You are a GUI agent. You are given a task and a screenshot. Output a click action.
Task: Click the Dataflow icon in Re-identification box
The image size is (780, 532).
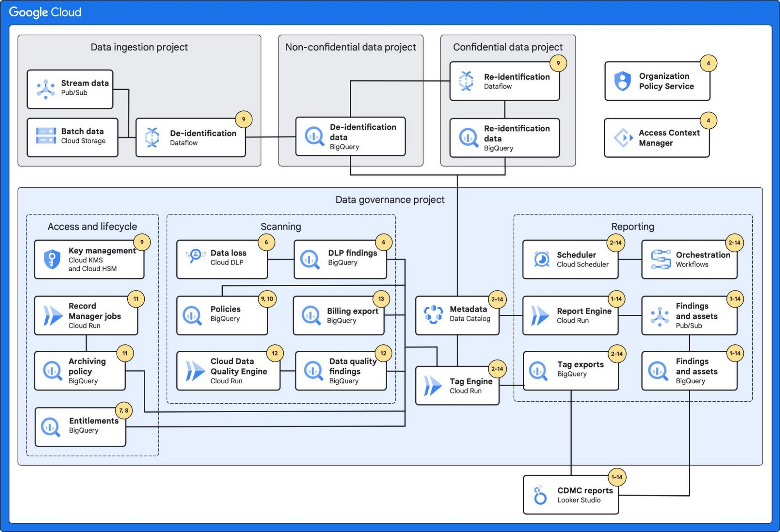(466, 81)
